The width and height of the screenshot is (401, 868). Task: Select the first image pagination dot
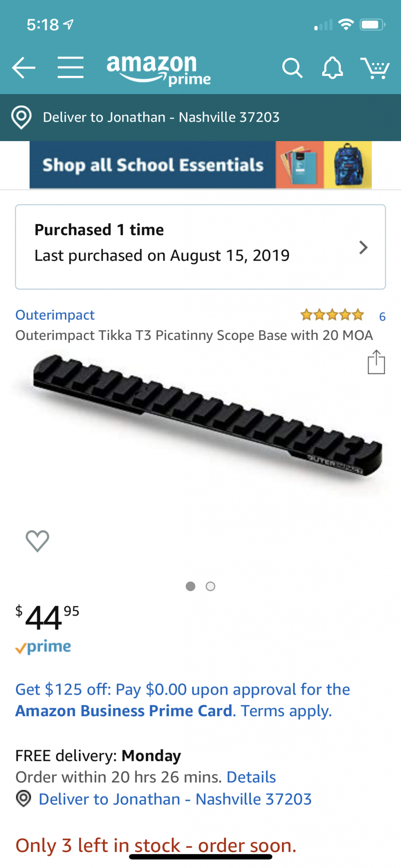coord(191,586)
